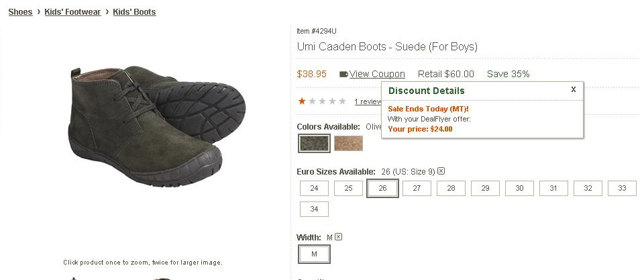The image size is (644, 280).
Task: Select Euro size 24
Action: pos(314,189)
